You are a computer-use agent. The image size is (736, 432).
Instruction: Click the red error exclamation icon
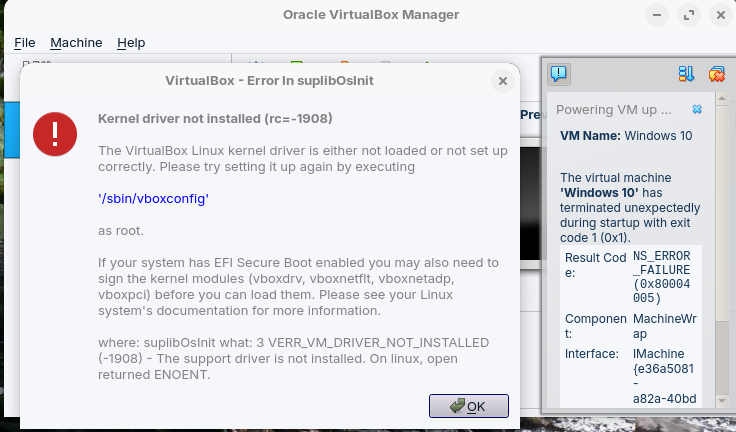[x=55, y=134]
